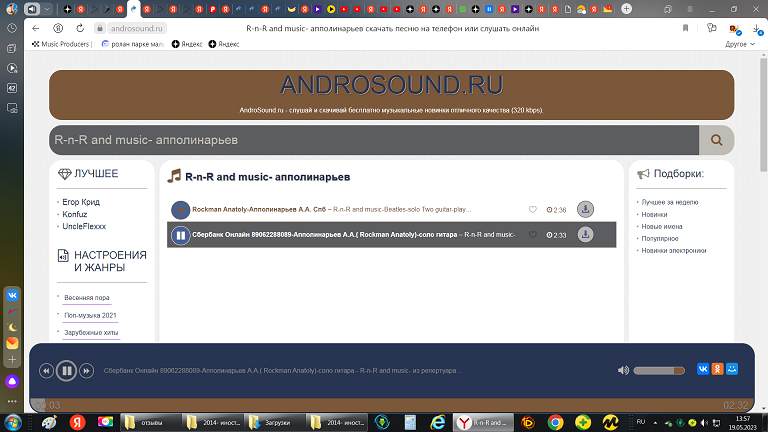Open Konfuz artist link
The image size is (768, 432).
click(74, 214)
